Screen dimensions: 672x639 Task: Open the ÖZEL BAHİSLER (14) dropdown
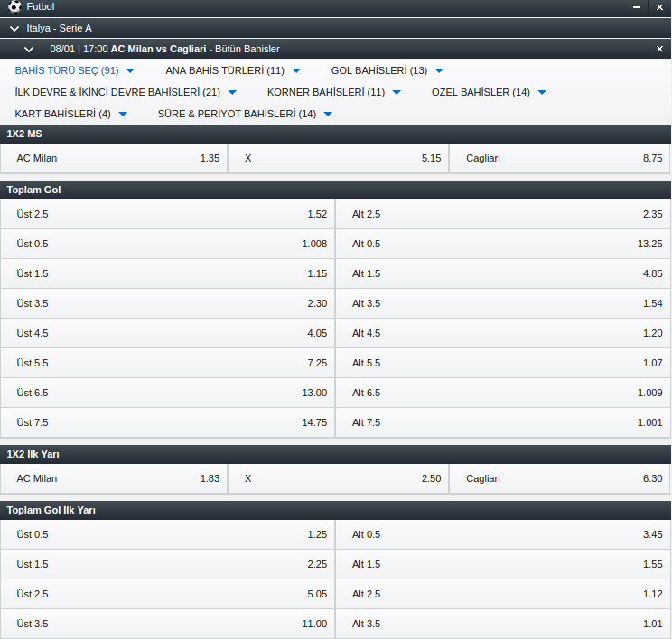click(489, 92)
